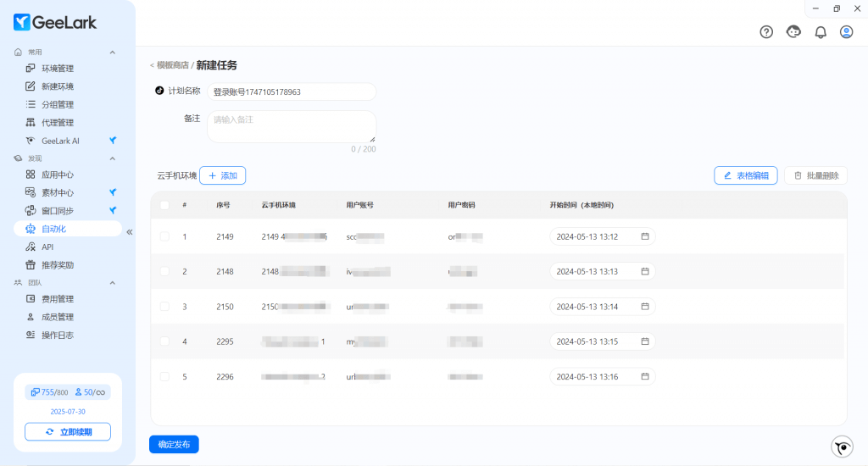
Task: Click the floating GeeLark bird icon
Action: point(842,447)
